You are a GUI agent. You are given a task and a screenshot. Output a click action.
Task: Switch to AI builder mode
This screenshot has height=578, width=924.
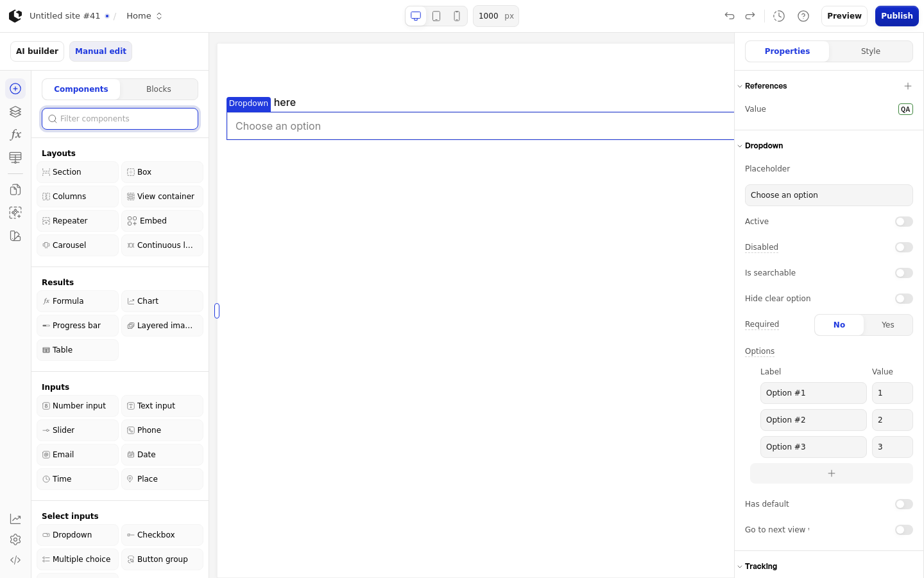[37, 51]
